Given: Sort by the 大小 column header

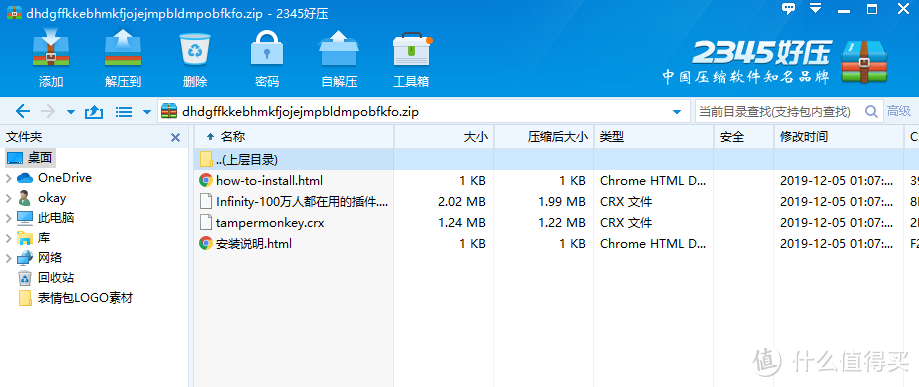Looking at the screenshot, I should (444, 137).
